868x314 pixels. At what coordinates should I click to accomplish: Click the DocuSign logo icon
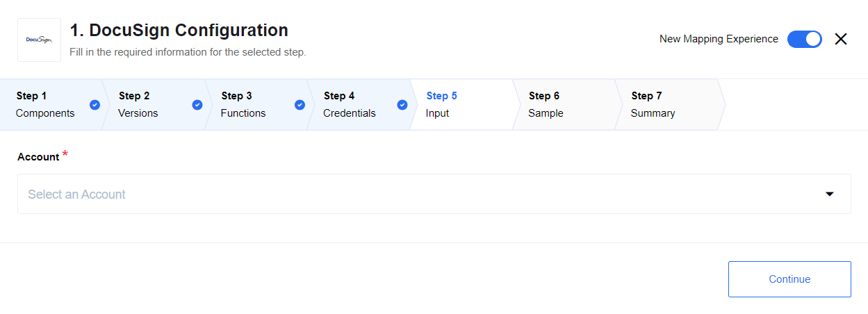click(x=39, y=40)
